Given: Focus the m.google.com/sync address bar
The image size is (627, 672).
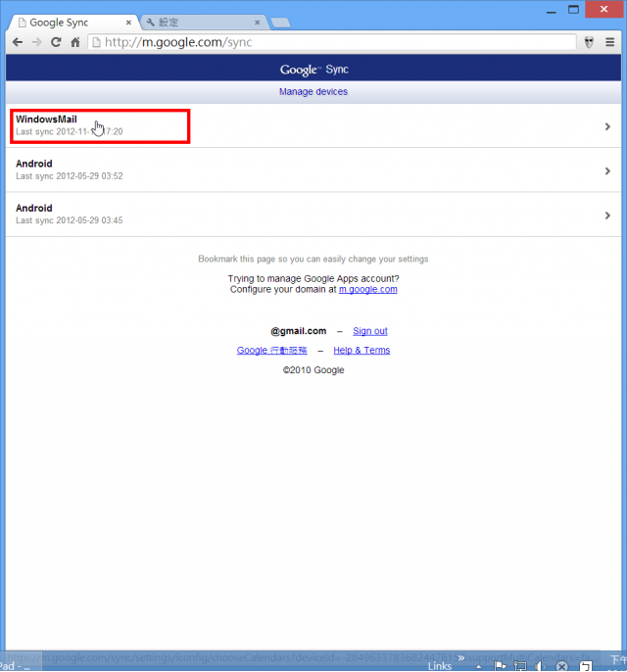Looking at the screenshot, I should click(332, 42).
